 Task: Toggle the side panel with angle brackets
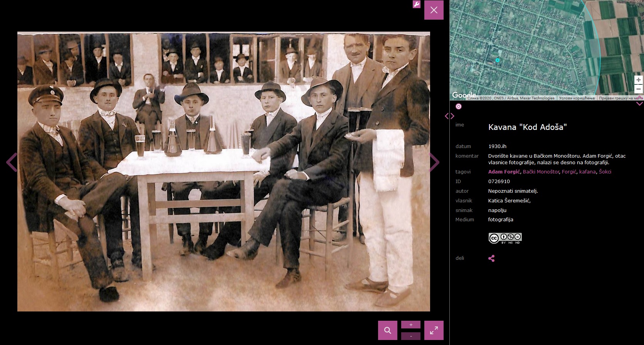pyautogui.click(x=449, y=116)
